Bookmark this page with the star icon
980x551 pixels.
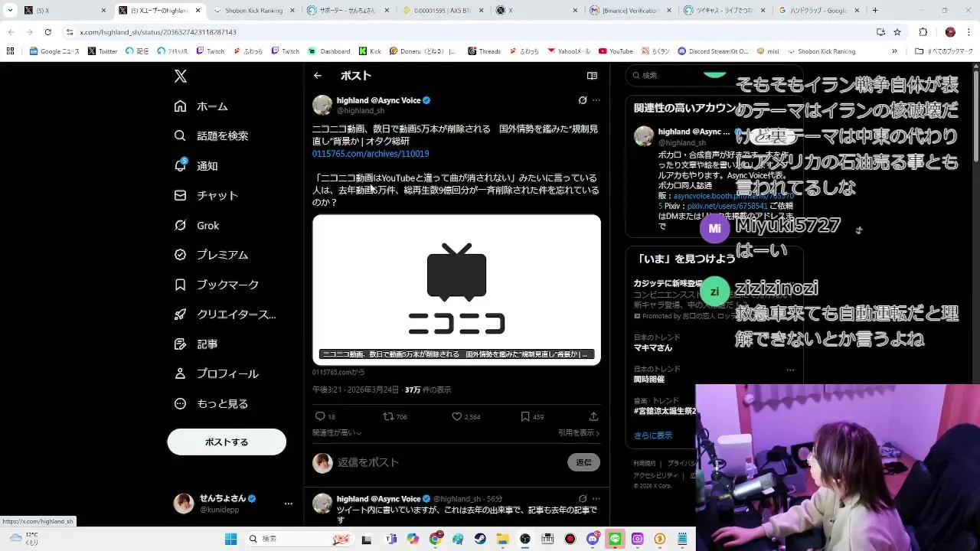(897, 32)
